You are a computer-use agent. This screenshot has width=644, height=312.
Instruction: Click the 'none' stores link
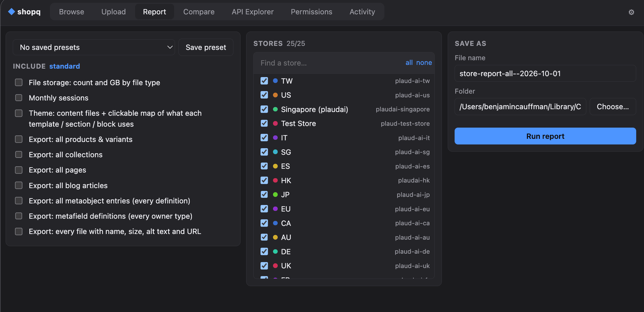pos(424,63)
